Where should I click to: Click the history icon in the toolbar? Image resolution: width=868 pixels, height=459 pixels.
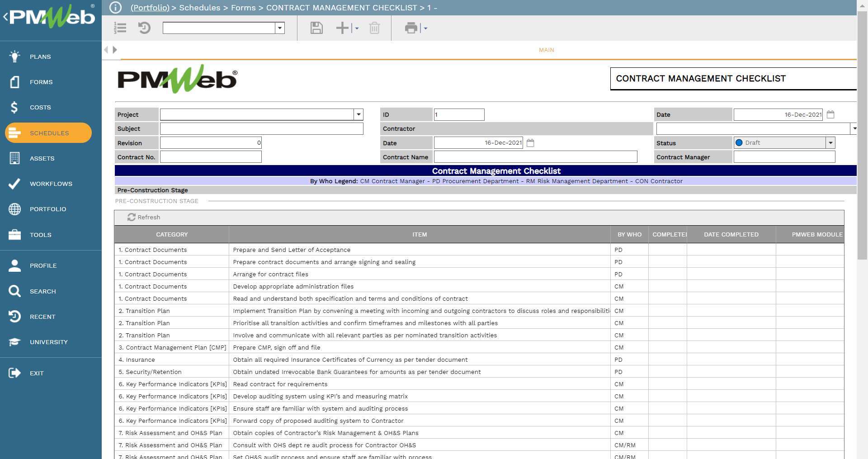point(144,28)
